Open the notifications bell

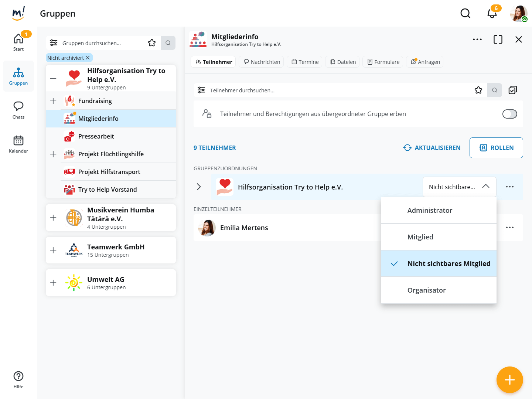[492, 14]
